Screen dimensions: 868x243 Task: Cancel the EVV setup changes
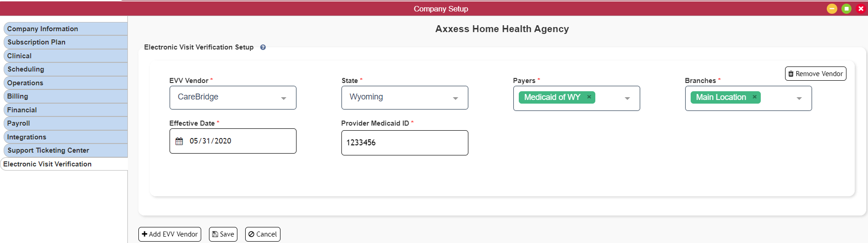click(263, 234)
